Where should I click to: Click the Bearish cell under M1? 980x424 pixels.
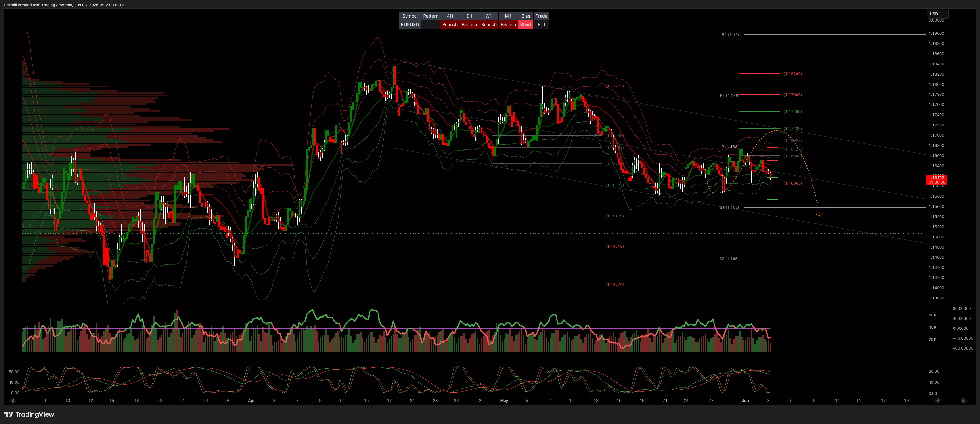(508, 25)
